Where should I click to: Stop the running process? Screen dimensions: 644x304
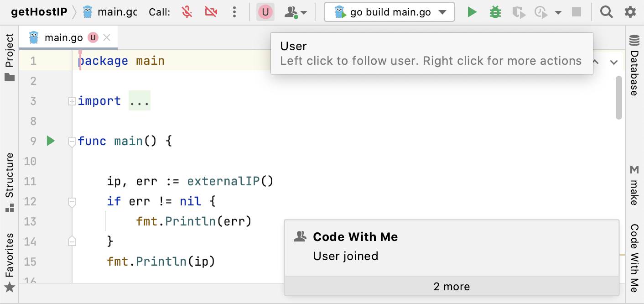[576, 12]
